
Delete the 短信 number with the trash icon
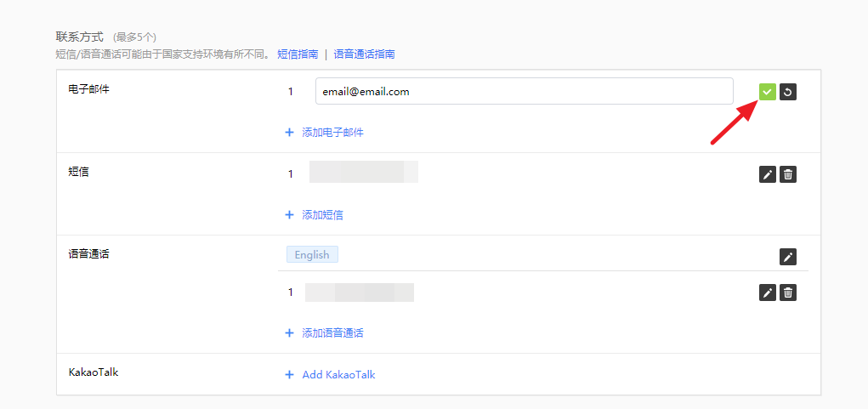pos(788,174)
